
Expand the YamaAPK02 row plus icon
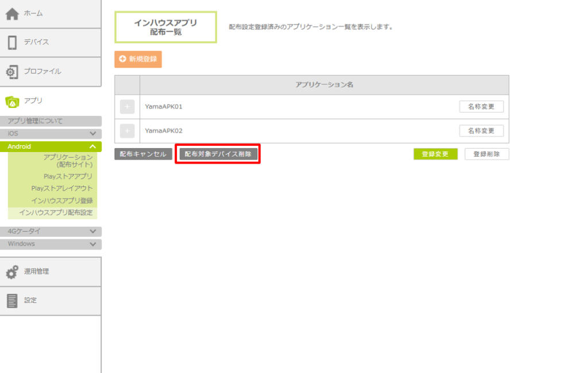click(127, 131)
